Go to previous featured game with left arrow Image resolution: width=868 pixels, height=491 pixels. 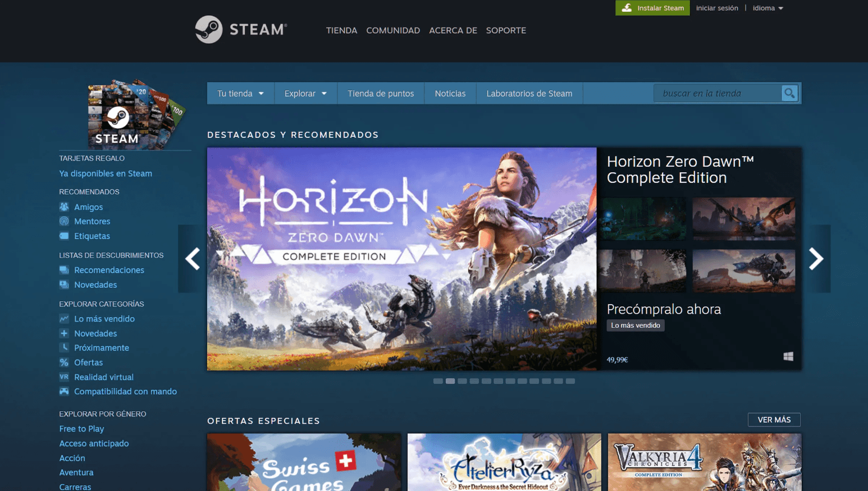coord(193,259)
